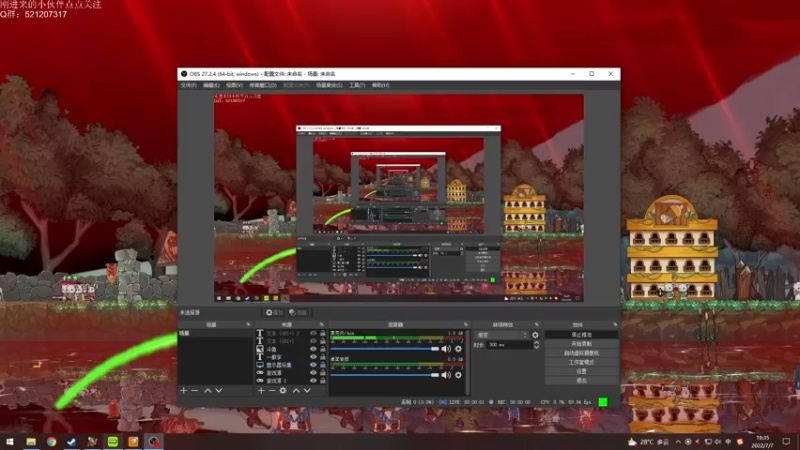Open Steam from the taskbar

[x=71, y=441]
